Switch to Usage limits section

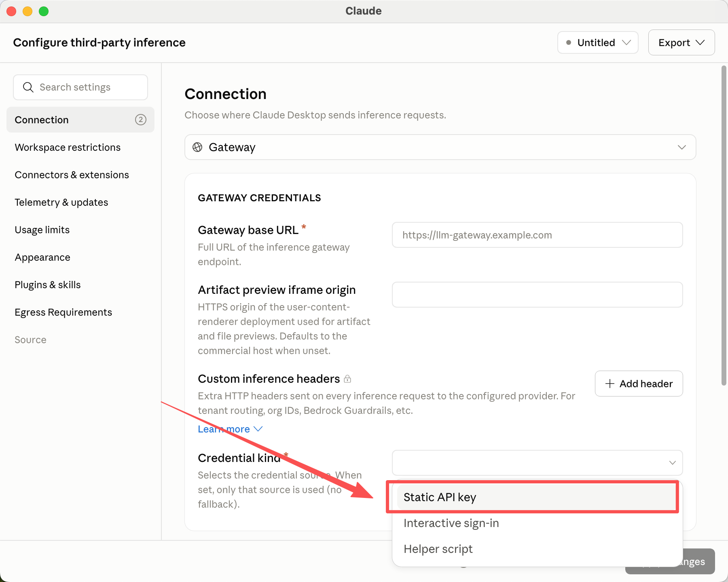click(x=80, y=230)
